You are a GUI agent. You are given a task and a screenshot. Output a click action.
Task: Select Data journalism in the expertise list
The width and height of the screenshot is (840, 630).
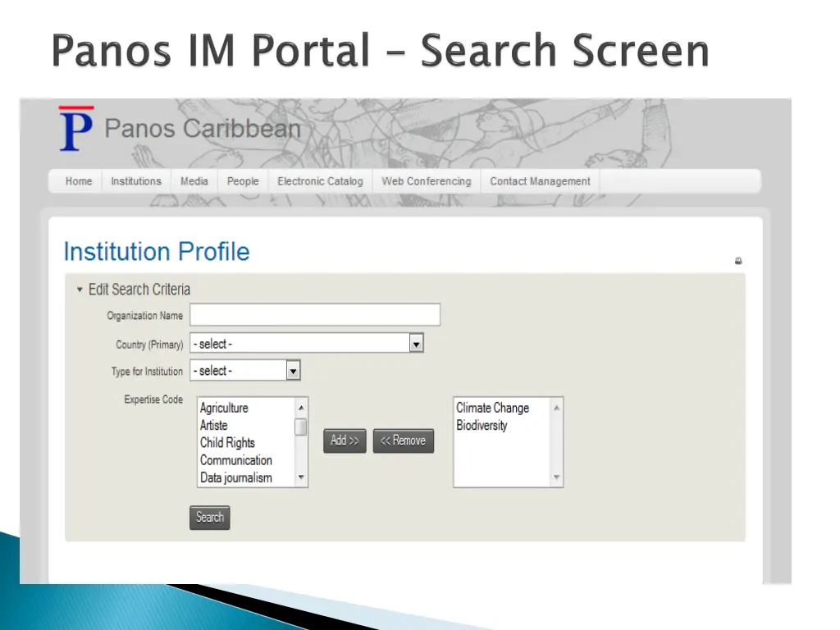click(235, 478)
